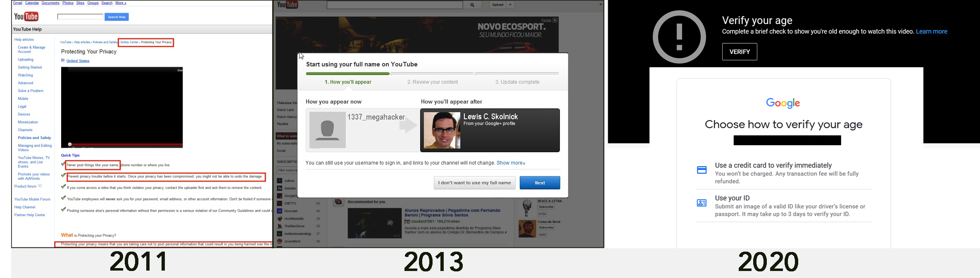The width and height of the screenshot is (980, 278).
Task: Open the Alunos Reprovados video thumbnail
Action: 374,223
